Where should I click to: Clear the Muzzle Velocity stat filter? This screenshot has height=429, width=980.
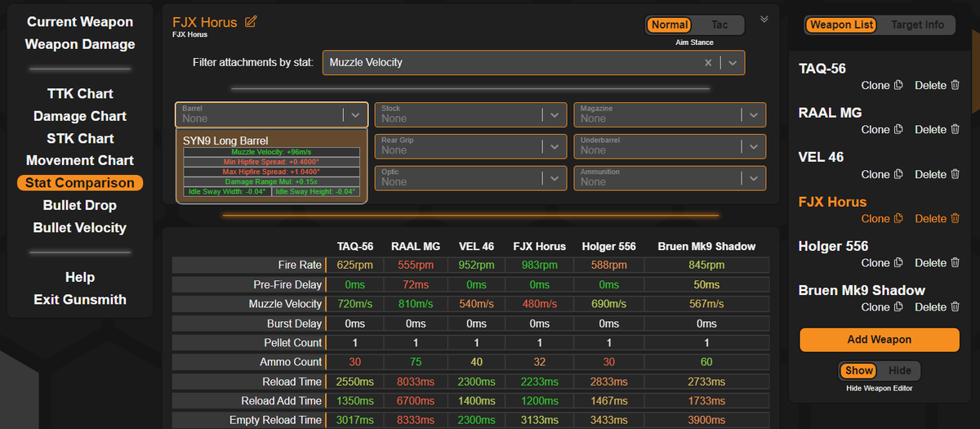click(708, 62)
